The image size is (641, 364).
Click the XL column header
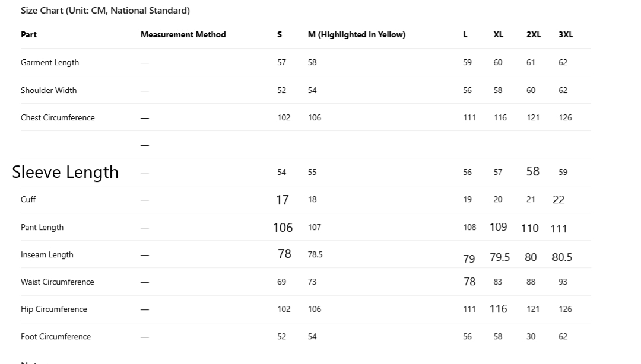(x=498, y=35)
